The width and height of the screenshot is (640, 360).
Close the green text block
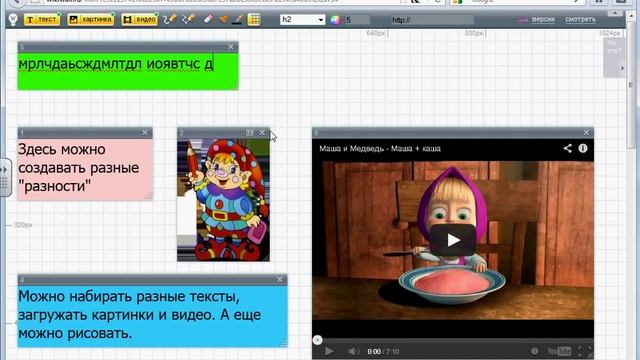coord(231,47)
